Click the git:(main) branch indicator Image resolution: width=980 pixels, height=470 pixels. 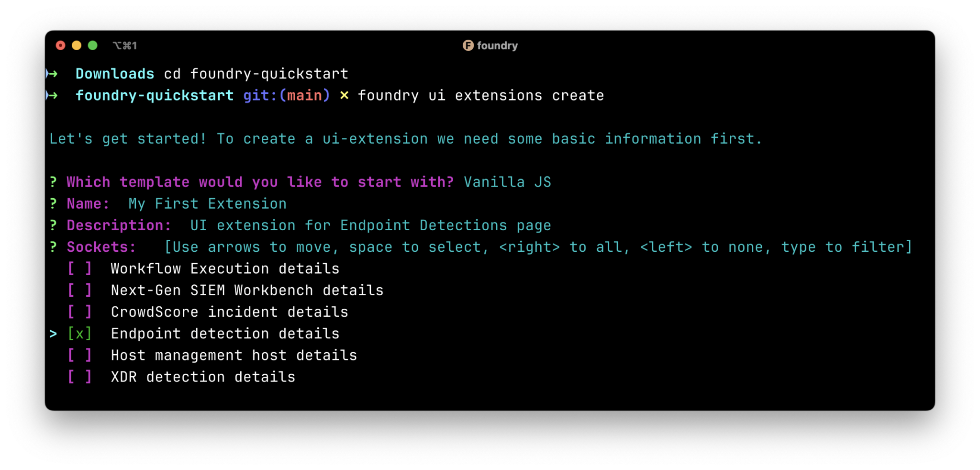[x=286, y=95]
